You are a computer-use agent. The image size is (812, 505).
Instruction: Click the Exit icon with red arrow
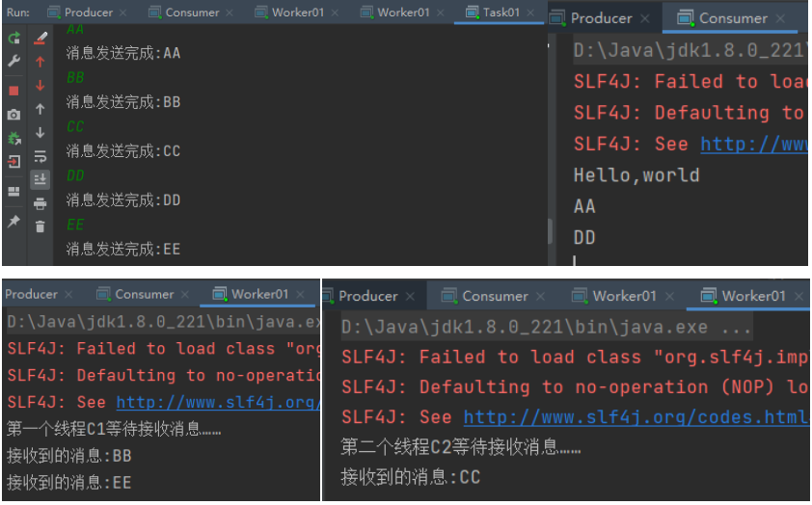click(14, 161)
